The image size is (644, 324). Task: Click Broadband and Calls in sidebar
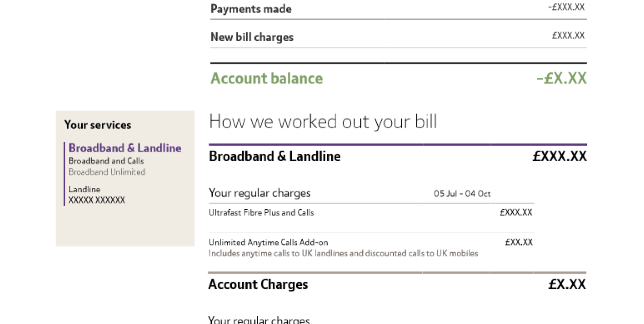[106, 161]
